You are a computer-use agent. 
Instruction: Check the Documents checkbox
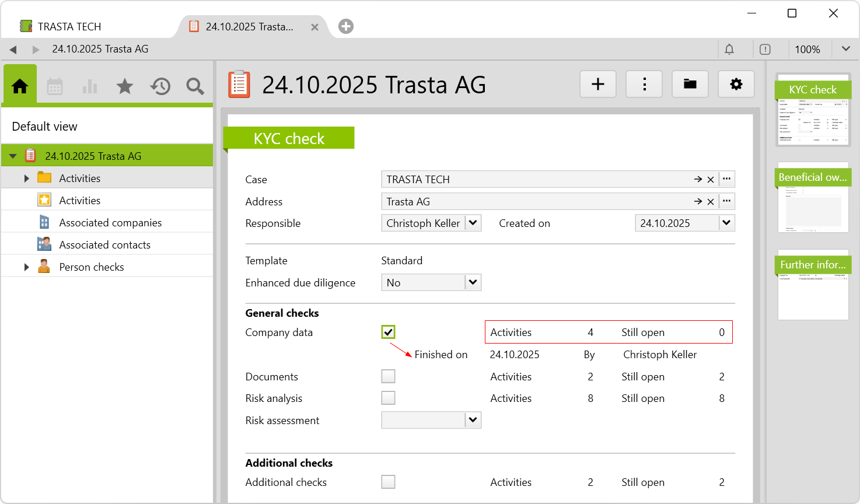pos(388,376)
